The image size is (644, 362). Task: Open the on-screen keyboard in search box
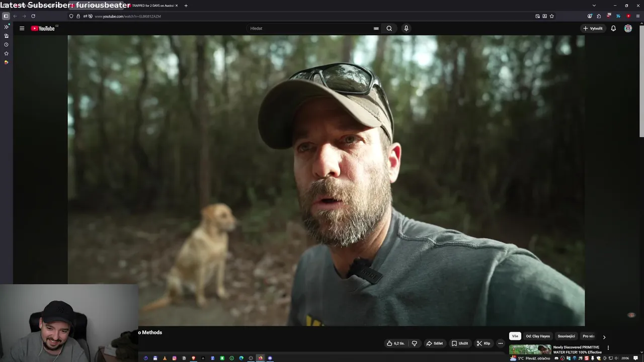[376, 28]
